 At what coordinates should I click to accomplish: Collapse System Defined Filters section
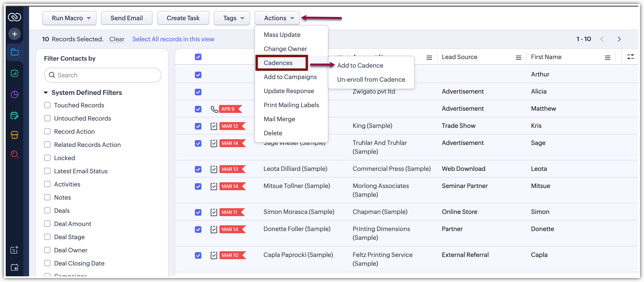(x=46, y=93)
